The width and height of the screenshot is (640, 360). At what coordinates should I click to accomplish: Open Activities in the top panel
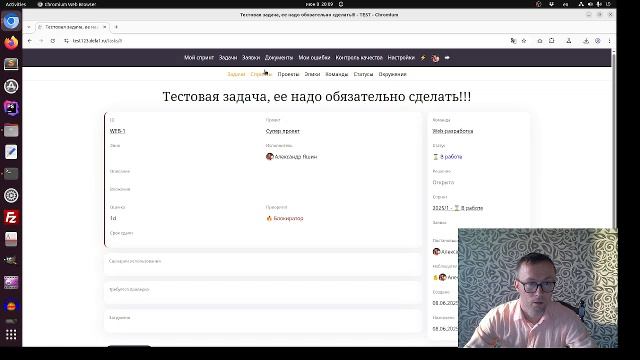tap(16, 4)
